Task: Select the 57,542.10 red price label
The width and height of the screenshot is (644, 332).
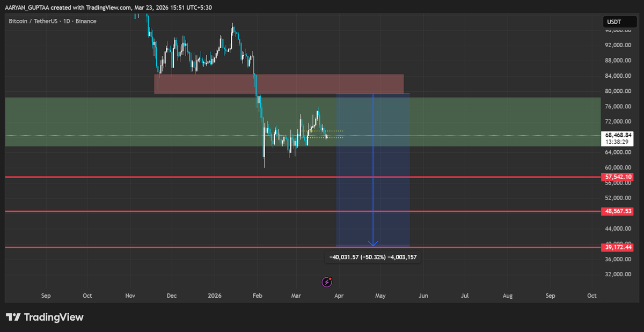Action: tap(619, 176)
